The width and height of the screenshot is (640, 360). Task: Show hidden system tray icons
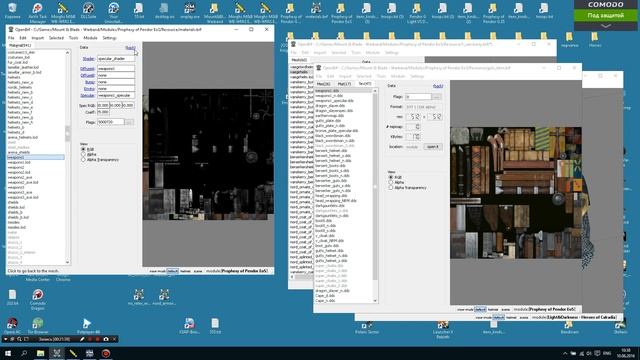(x=565, y=353)
